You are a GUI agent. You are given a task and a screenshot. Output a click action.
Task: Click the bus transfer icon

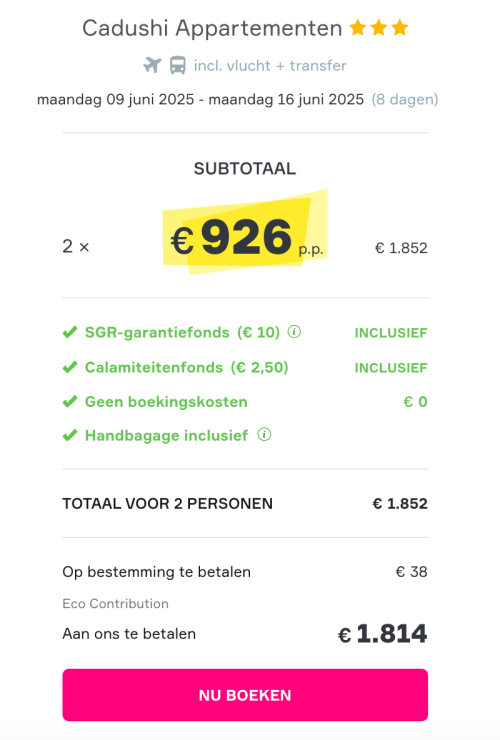[178, 65]
